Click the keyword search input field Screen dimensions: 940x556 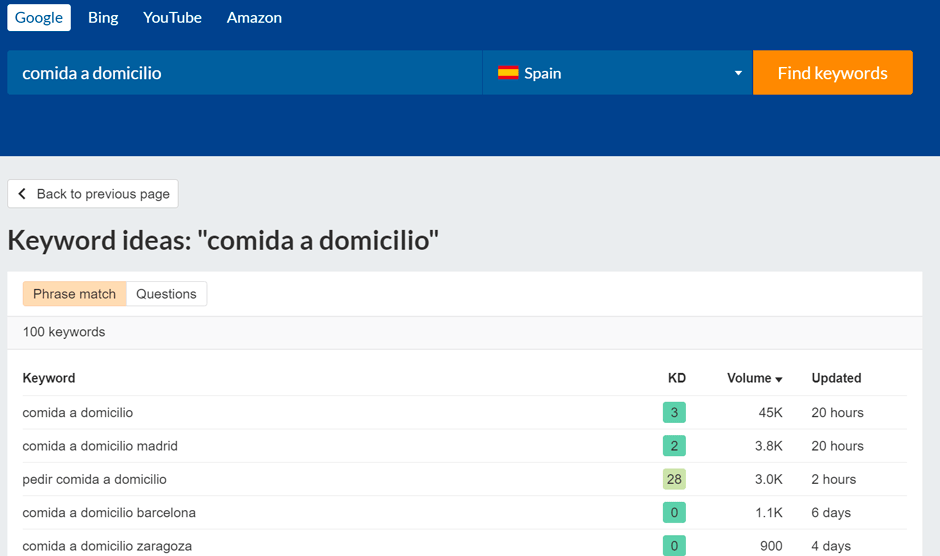(245, 73)
